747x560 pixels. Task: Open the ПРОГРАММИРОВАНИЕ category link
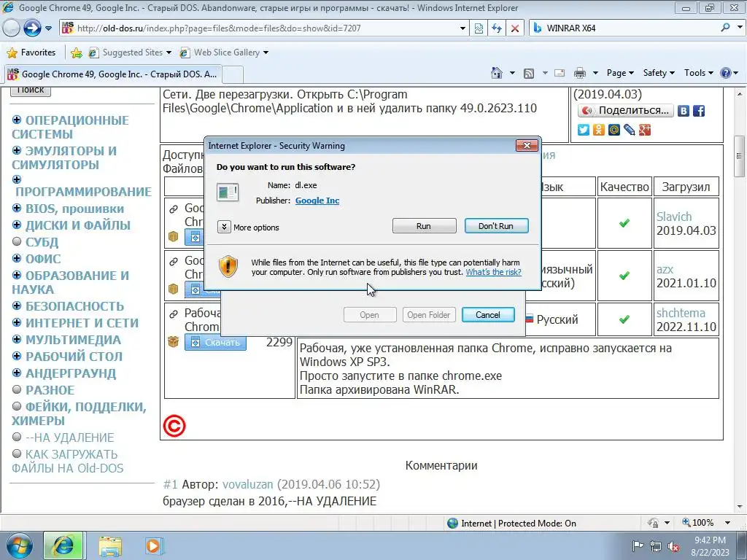[83, 192]
